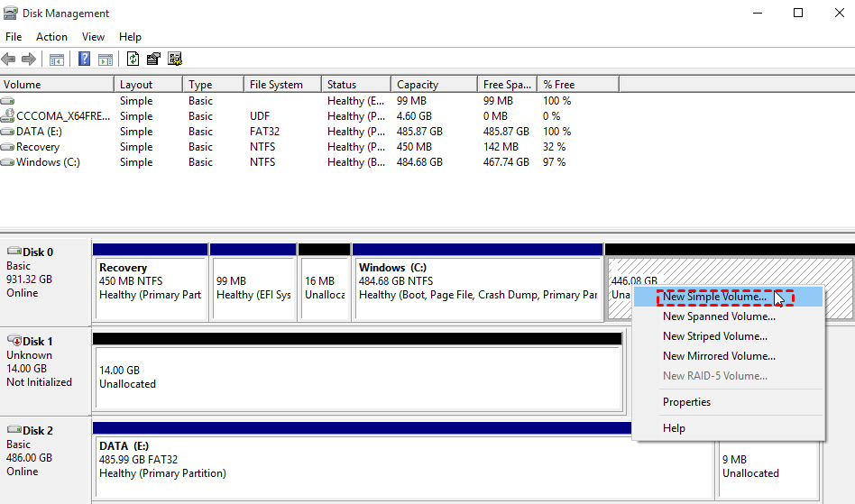Select the 9 MB Unallocated block on Disk 2
855x504 pixels.
click(x=768, y=470)
